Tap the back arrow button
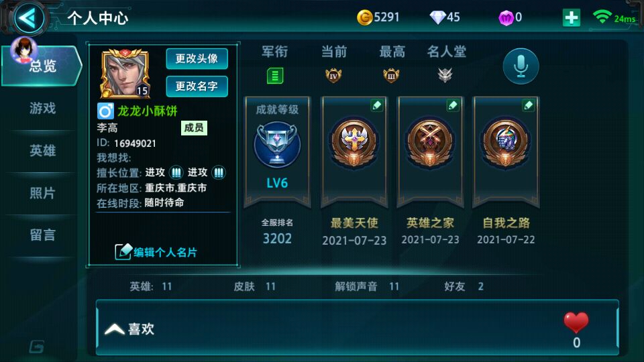This screenshot has height=362, width=644. click(29, 18)
